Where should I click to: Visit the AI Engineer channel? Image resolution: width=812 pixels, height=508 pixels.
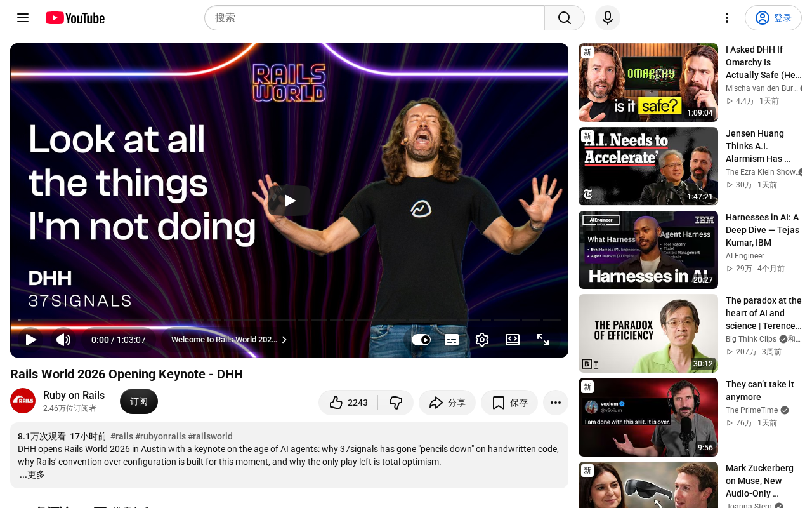tap(745, 256)
